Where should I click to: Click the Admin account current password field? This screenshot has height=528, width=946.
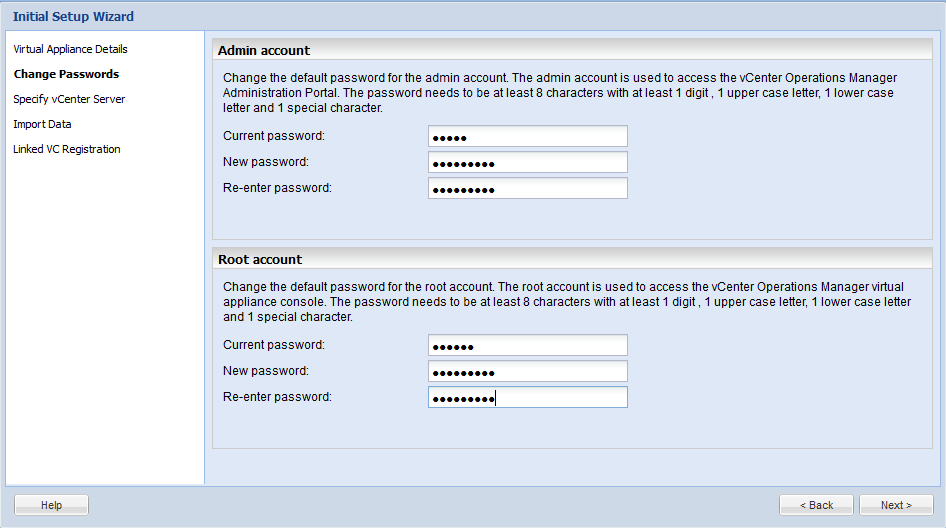pyautogui.click(x=527, y=137)
